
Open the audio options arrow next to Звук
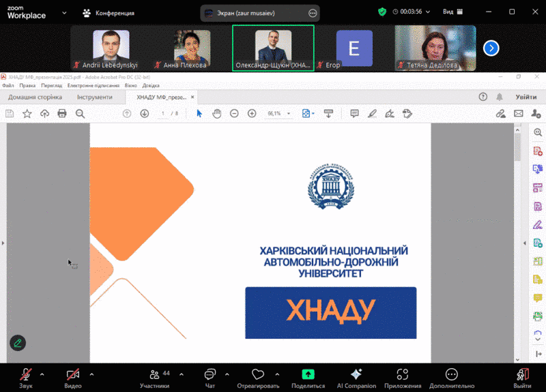(x=42, y=374)
